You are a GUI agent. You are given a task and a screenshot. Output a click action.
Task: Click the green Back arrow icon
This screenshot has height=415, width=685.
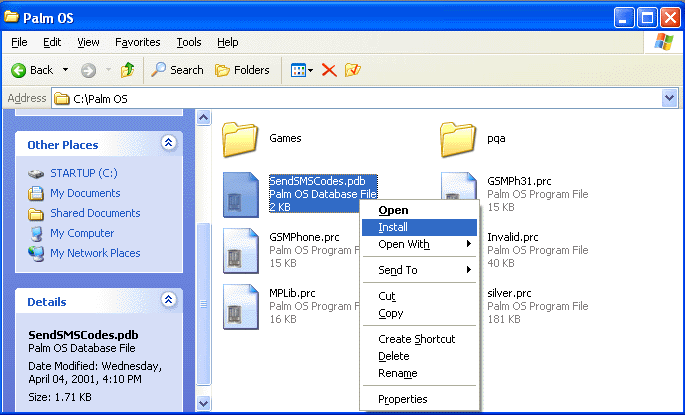pyautogui.click(x=18, y=70)
